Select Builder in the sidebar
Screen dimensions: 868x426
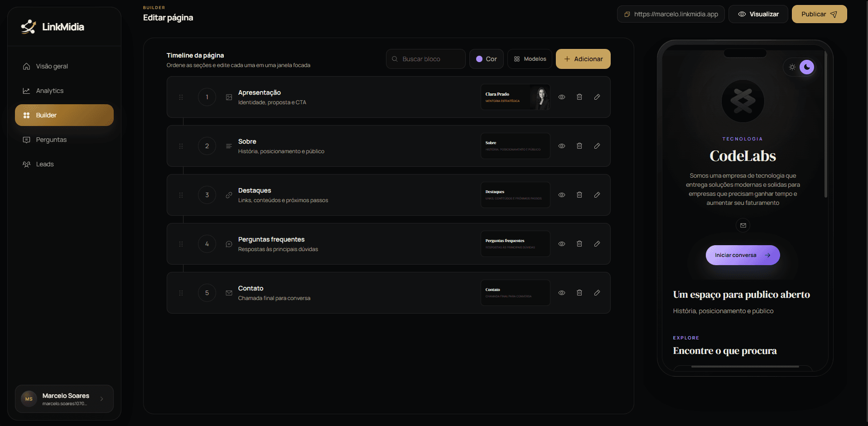(64, 115)
